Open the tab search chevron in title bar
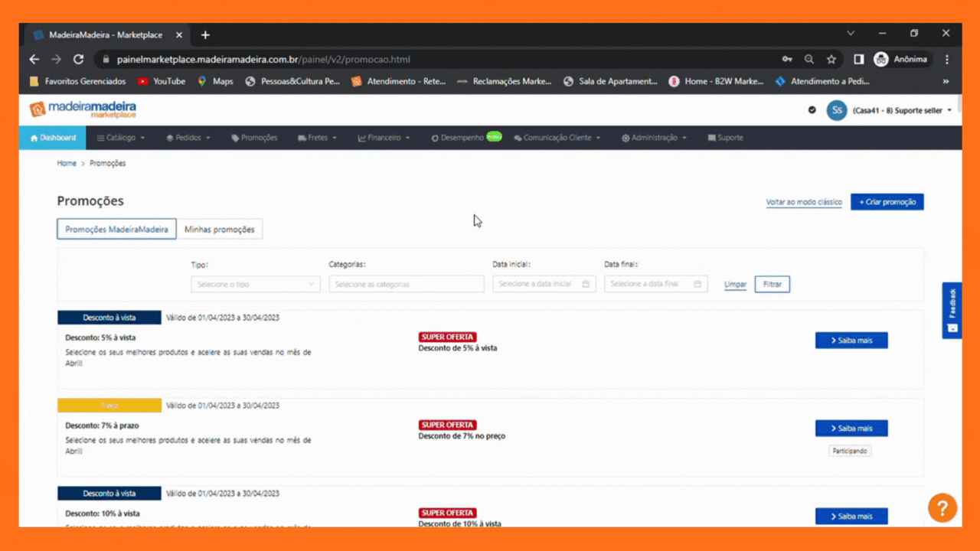Image resolution: width=980 pixels, height=551 pixels. (x=851, y=34)
